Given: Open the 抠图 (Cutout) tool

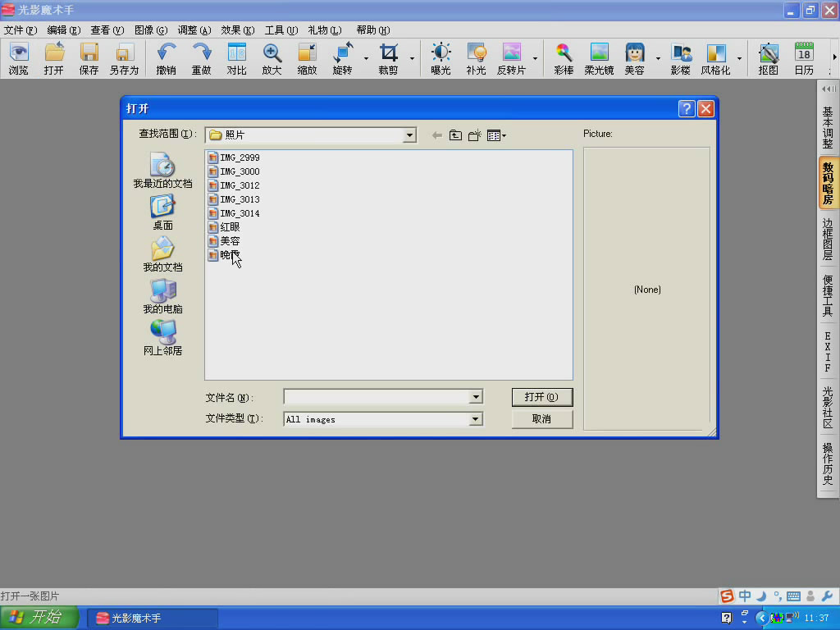Looking at the screenshot, I should pyautogui.click(x=768, y=58).
